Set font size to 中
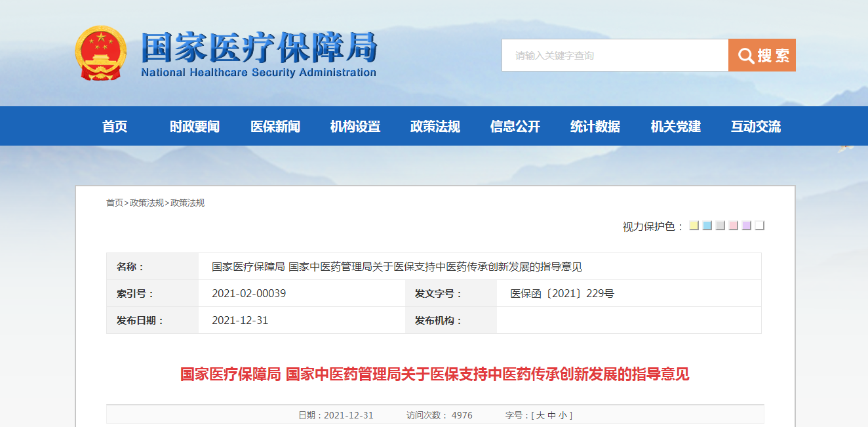The width and height of the screenshot is (868, 427). coord(551,415)
